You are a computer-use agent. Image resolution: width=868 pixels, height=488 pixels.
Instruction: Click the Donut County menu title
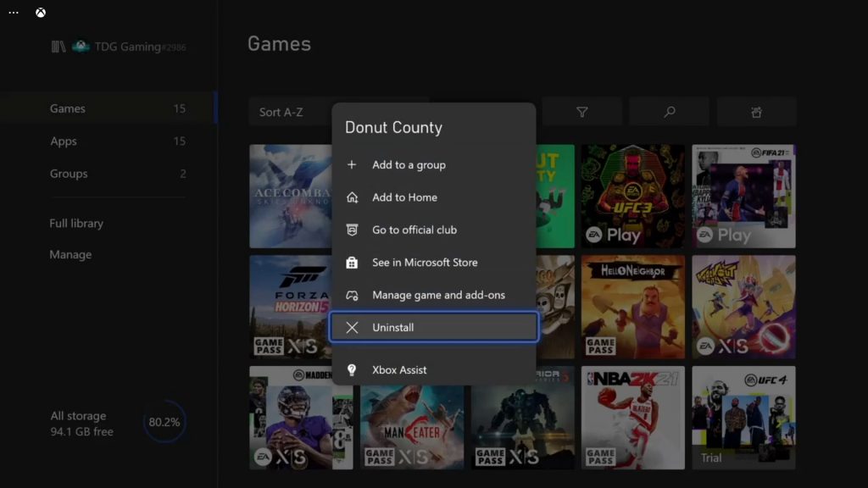tap(393, 127)
